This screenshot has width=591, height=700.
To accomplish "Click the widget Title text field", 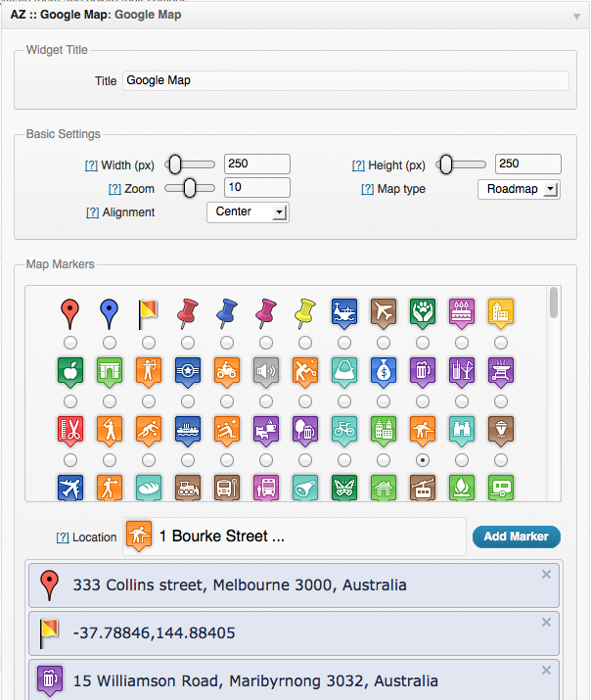I will pyautogui.click(x=345, y=80).
